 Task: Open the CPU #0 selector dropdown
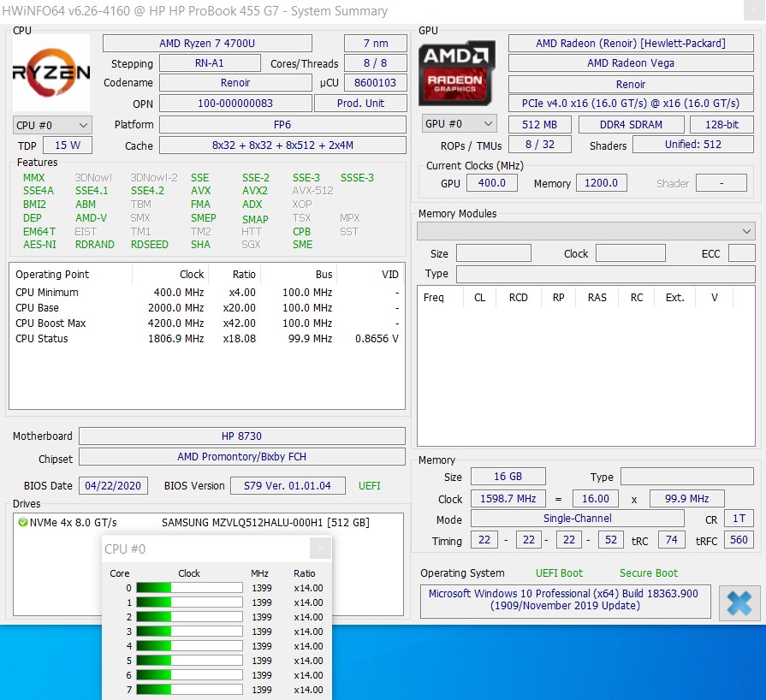click(52, 126)
